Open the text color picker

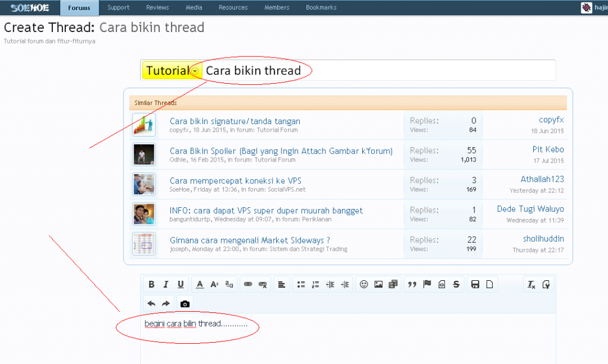coord(200,284)
